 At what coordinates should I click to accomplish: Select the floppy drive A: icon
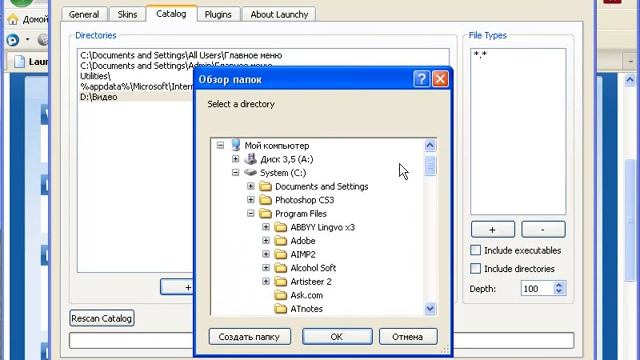coord(250,159)
